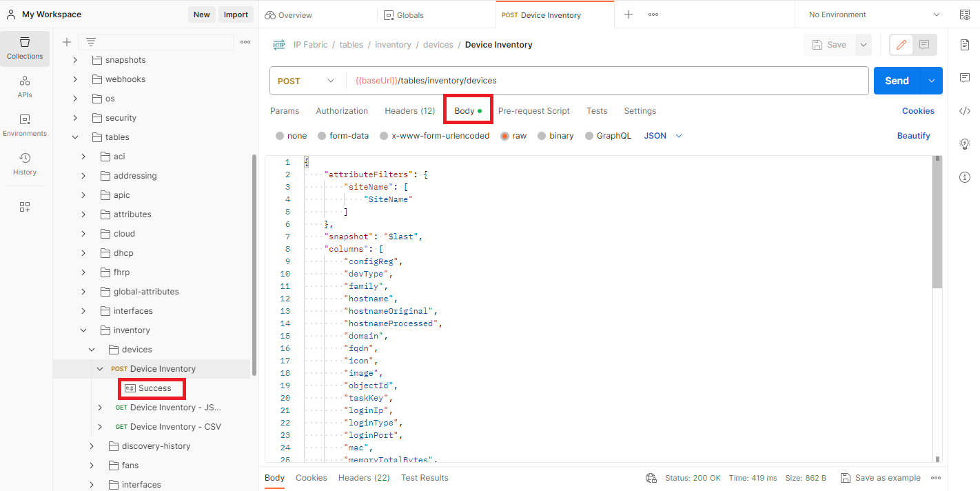Open the Collections sidebar panel

click(25, 48)
